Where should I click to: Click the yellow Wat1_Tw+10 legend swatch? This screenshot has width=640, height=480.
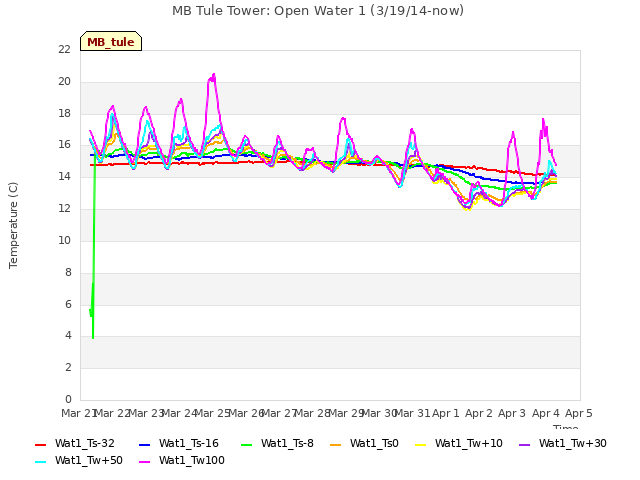[421, 444]
